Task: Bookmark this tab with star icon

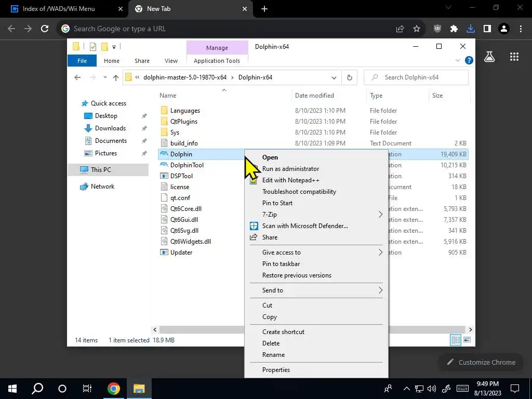Action: click(417, 29)
